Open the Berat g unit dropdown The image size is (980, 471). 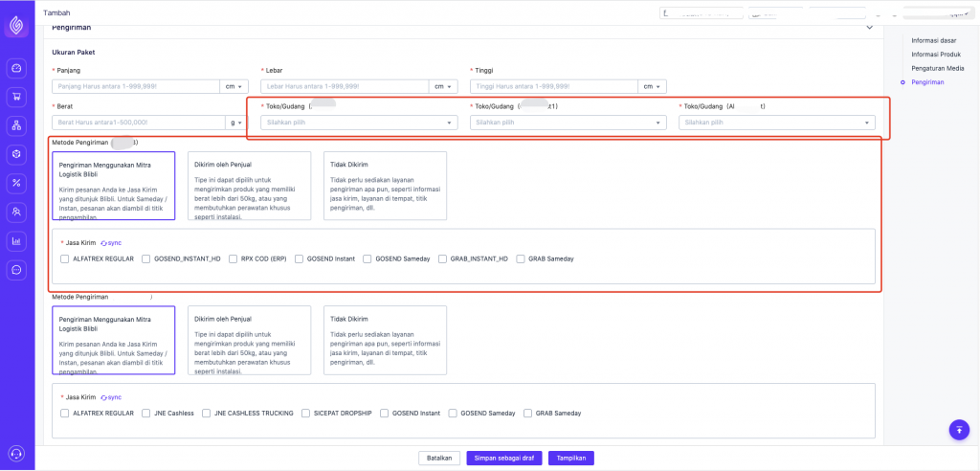237,123
